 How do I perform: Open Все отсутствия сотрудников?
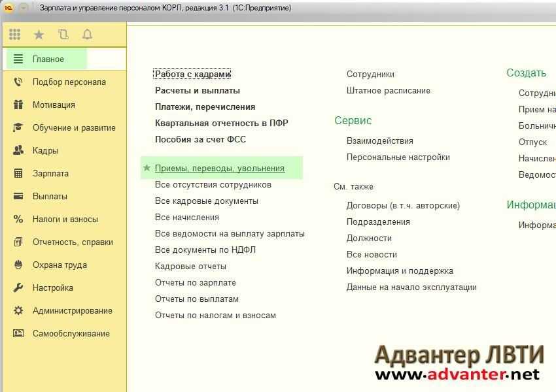213,184
